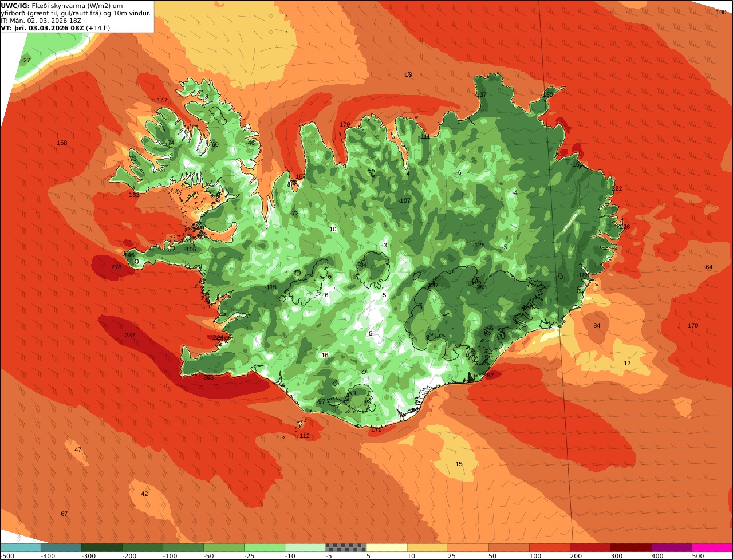Screen dimensions: 733x560
Task: Click the dark red swatch between 300 and 400
Action: tap(631, 547)
